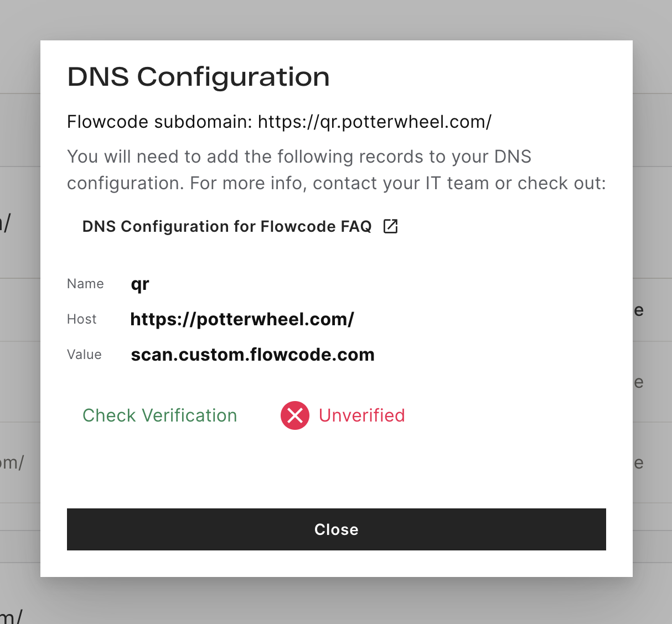Click the red X Unverified status icon

pyautogui.click(x=295, y=415)
